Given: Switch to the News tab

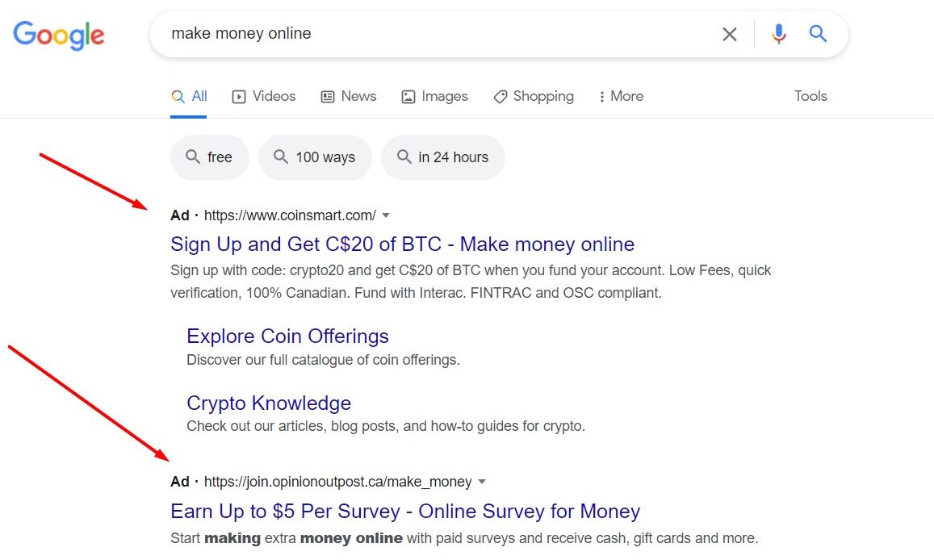Looking at the screenshot, I should coord(349,96).
